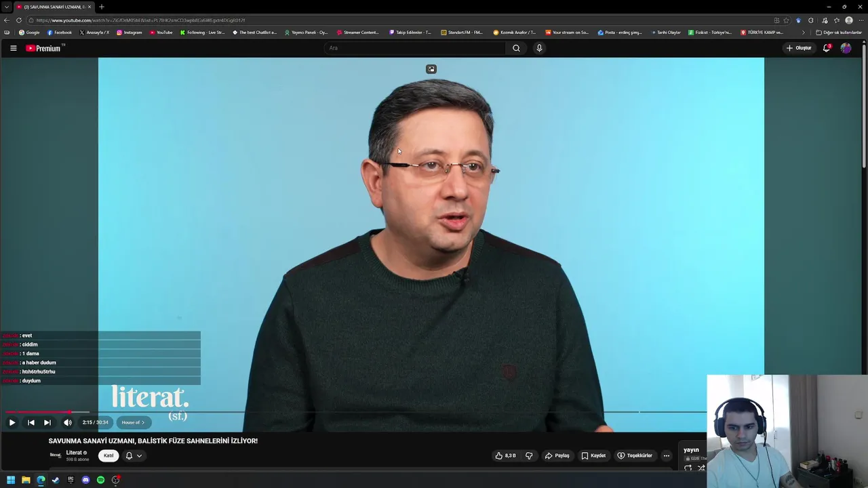Open Literat channel name link
Viewport: 868px width, 488px height.
click(x=74, y=453)
